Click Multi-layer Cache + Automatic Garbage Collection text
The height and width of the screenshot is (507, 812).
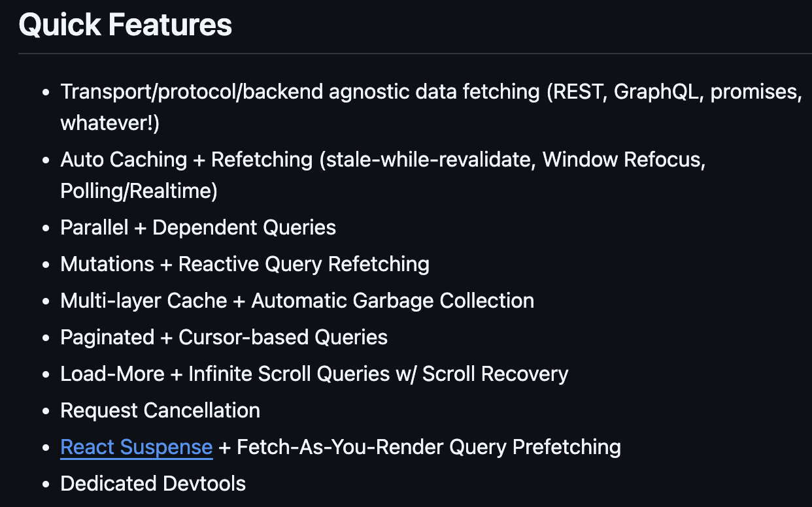coord(297,301)
